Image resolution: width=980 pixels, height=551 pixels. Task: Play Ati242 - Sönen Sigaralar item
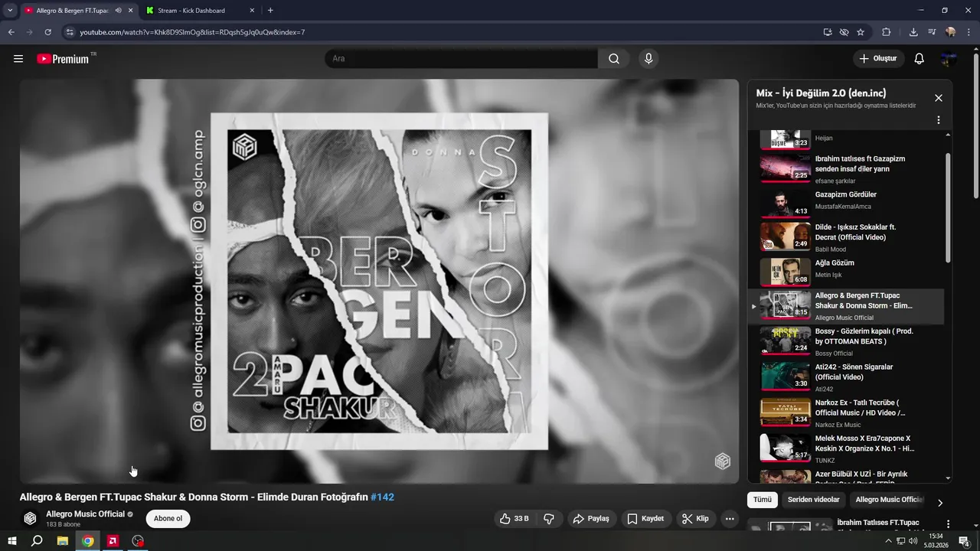(x=845, y=377)
